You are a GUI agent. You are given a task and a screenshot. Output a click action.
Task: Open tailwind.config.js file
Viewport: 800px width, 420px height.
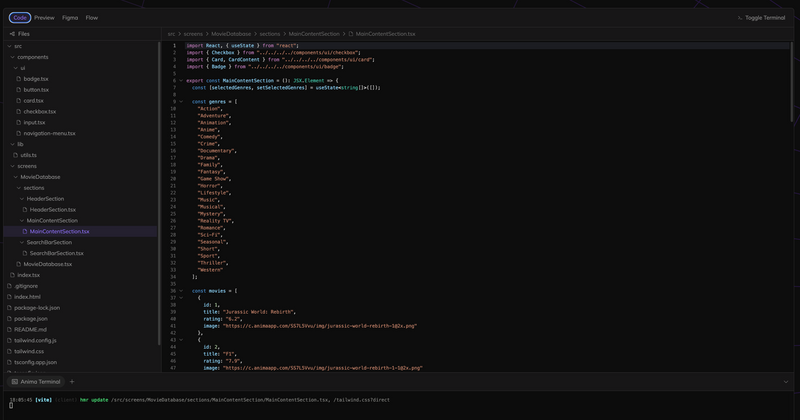tap(35, 340)
